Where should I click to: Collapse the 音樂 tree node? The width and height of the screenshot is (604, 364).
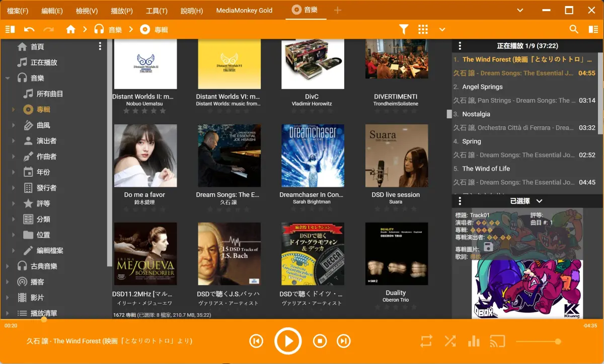[8, 78]
